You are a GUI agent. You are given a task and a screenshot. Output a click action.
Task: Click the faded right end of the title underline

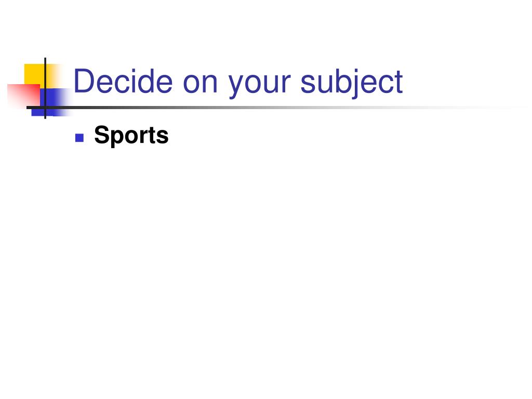pos(492,108)
